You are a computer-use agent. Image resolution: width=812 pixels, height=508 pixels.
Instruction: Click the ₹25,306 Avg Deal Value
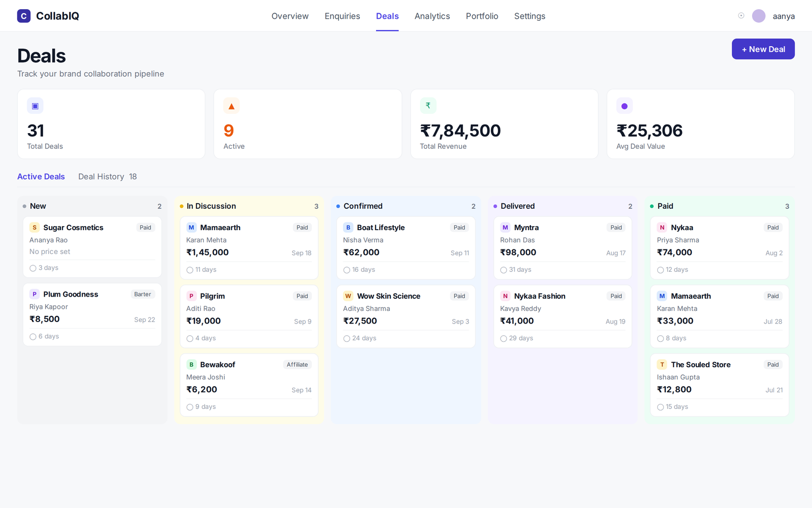[x=649, y=131]
